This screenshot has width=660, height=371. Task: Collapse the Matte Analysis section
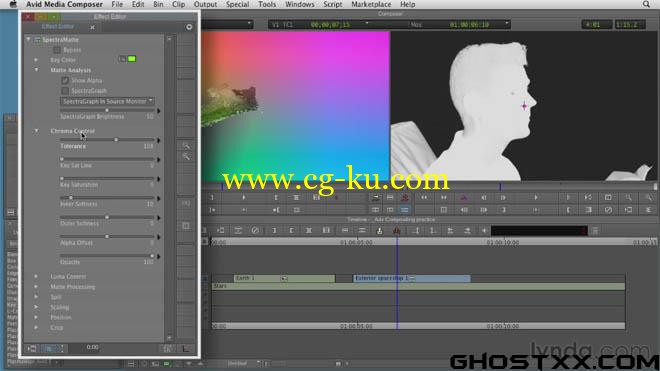tap(36, 70)
